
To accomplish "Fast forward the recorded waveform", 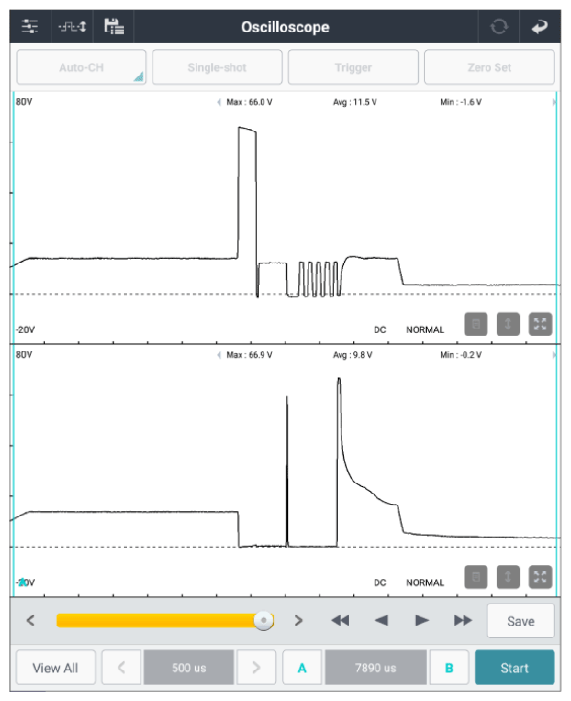I will (x=463, y=621).
